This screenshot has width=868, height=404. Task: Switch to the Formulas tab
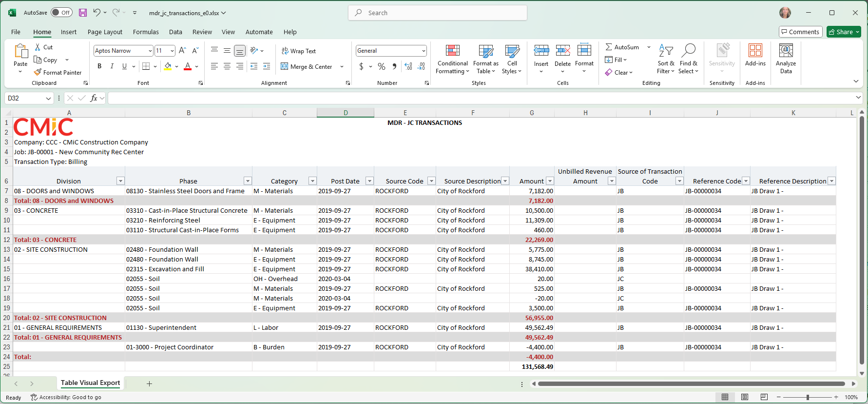(x=146, y=32)
